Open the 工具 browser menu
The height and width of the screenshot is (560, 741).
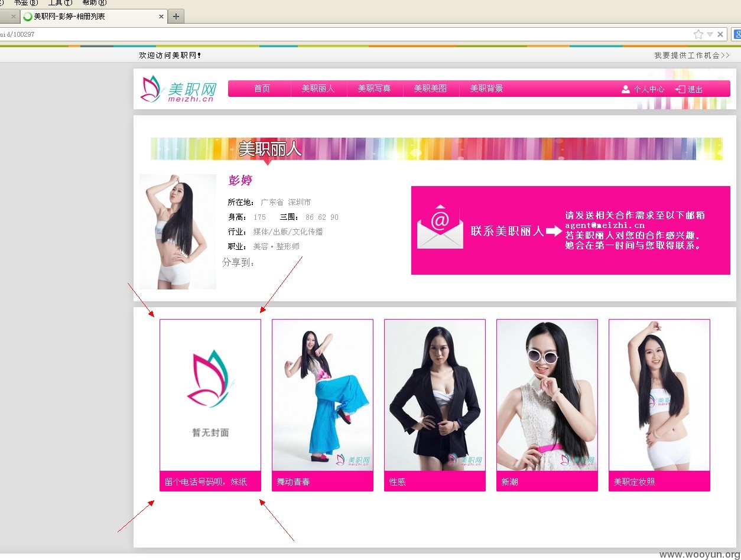pos(60,3)
